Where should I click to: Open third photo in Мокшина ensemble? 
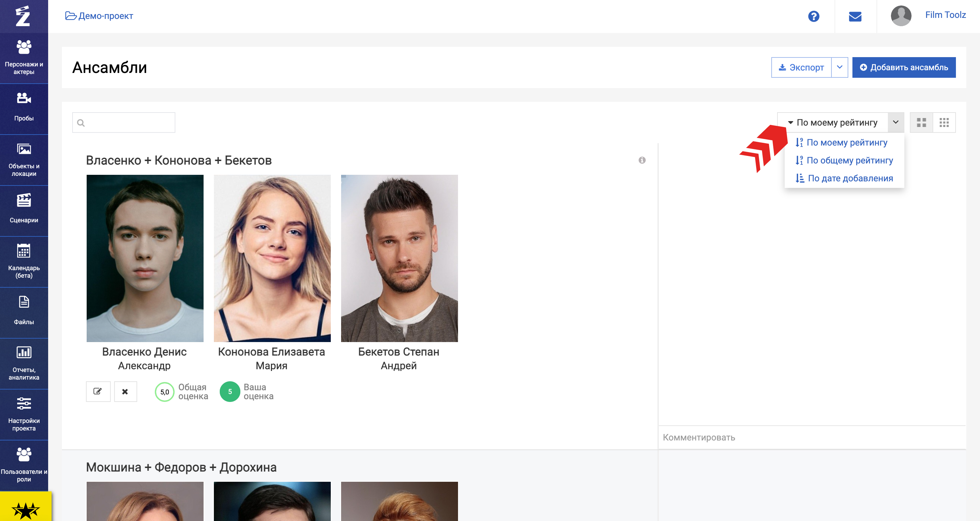[399, 501]
